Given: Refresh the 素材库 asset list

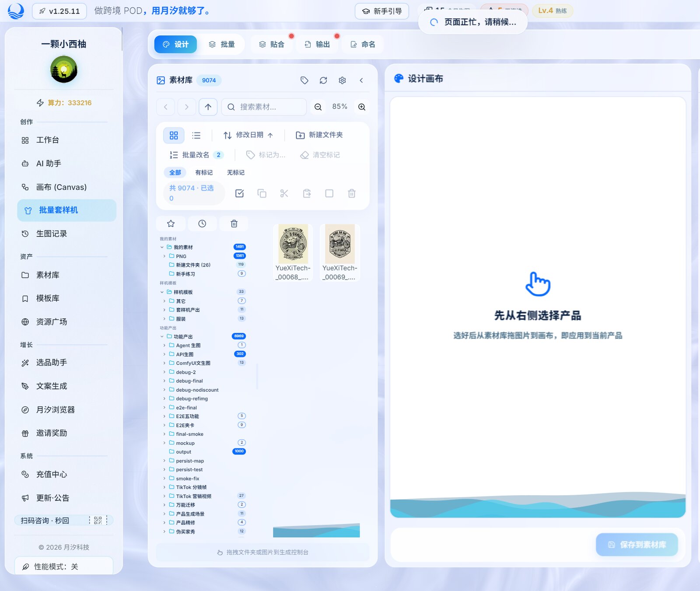Looking at the screenshot, I should (323, 80).
